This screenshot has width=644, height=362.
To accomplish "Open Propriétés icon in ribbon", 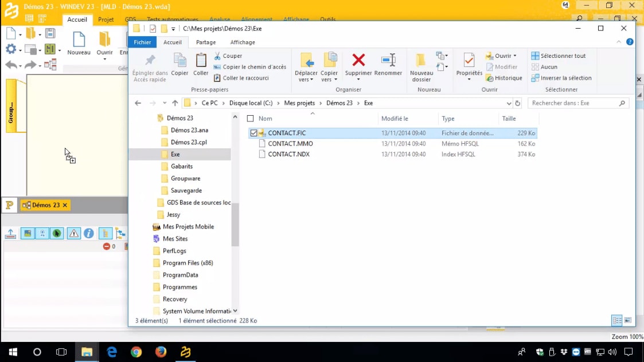I will click(x=469, y=60).
